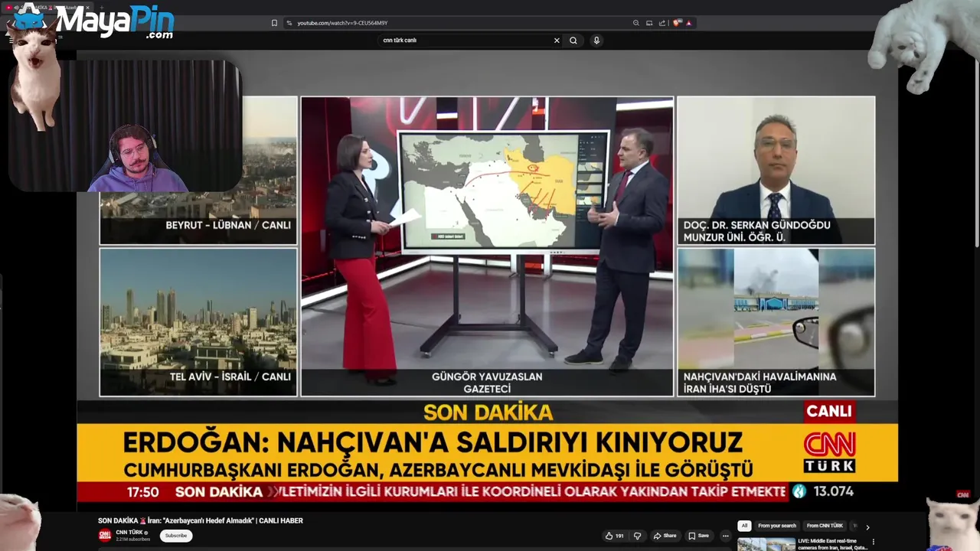Open CNN TÜRK channel name link
Screen dimensions: 980x551
point(129,532)
